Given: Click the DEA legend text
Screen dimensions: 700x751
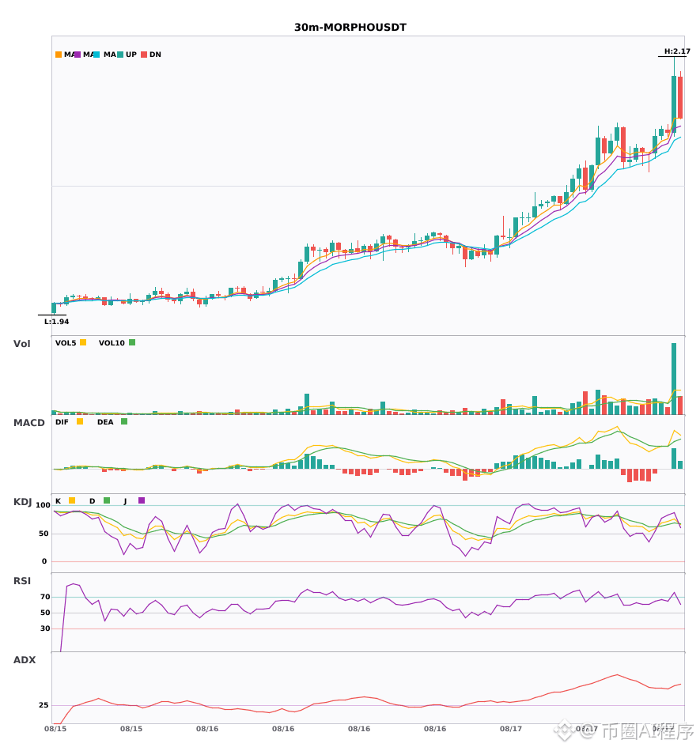Looking at the screenshot, I should coord(105,422).
